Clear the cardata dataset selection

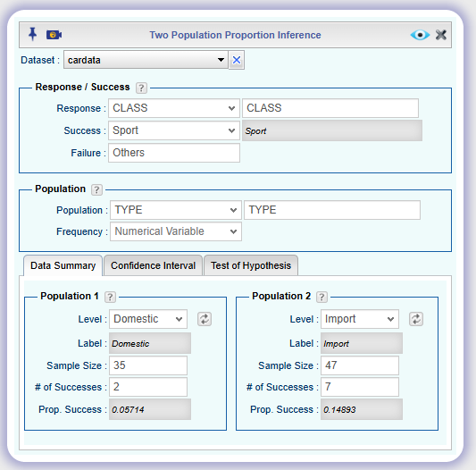237,60
